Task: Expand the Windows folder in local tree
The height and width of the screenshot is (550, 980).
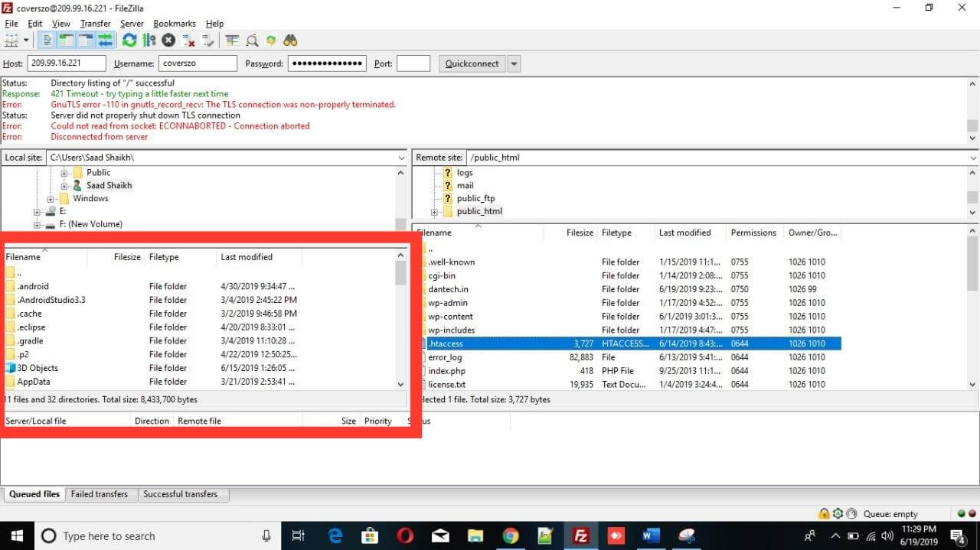Action: click(x=51, y=199)
